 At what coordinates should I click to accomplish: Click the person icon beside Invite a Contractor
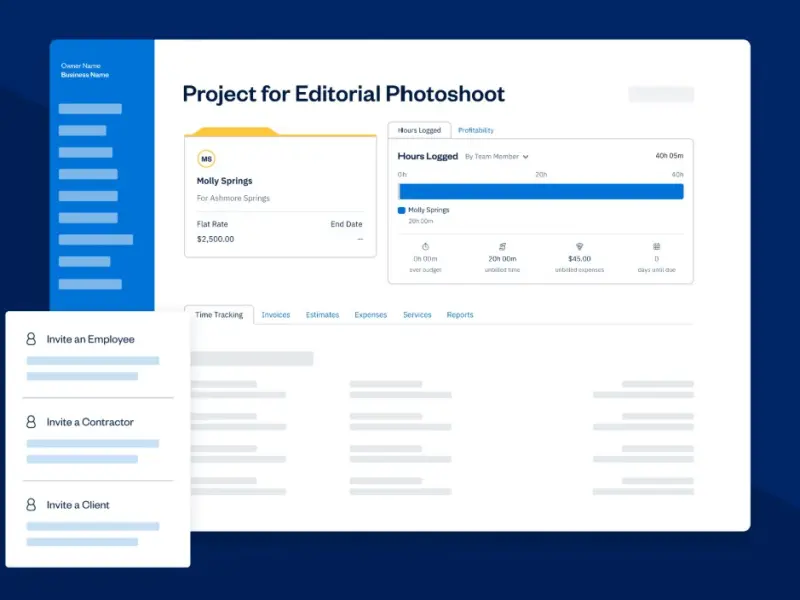click(32, 422)
